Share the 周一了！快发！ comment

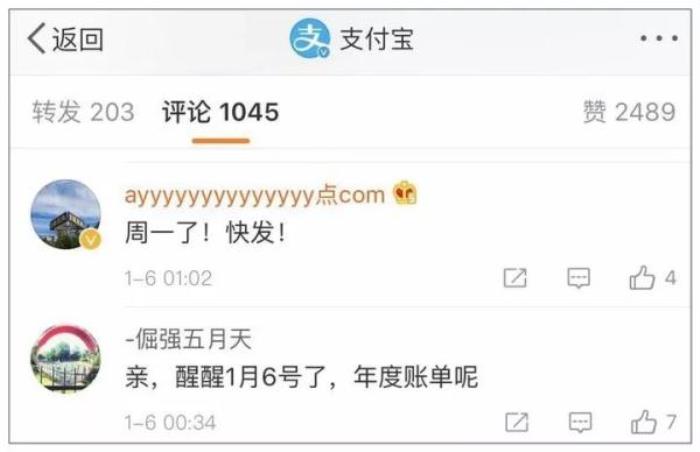point(515,278)
